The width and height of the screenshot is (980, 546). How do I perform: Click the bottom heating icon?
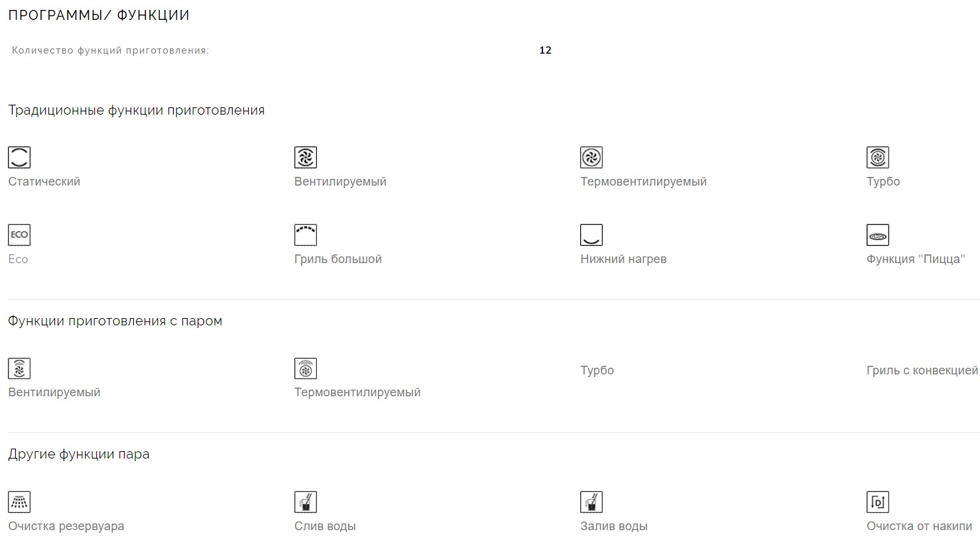click(591, 235)
